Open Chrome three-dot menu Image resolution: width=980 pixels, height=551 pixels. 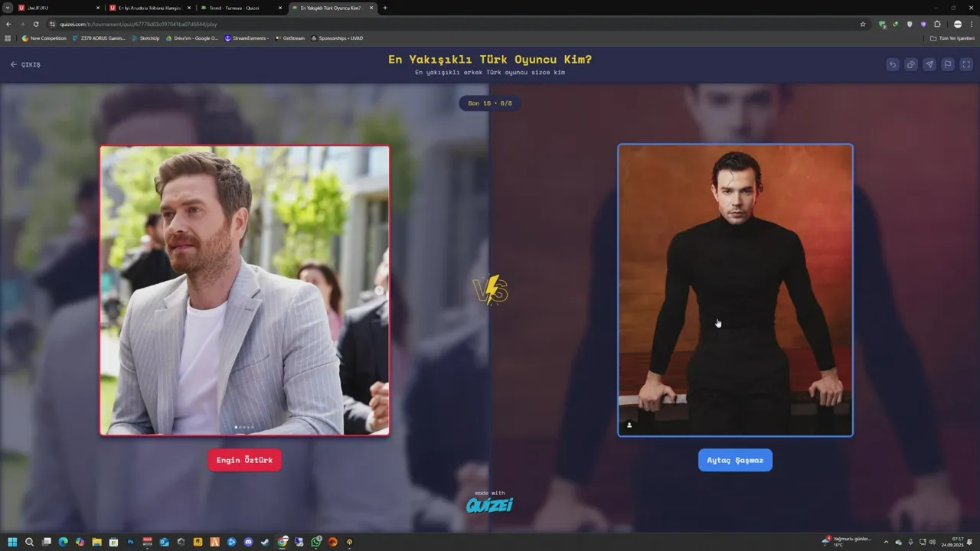[971, 24]
